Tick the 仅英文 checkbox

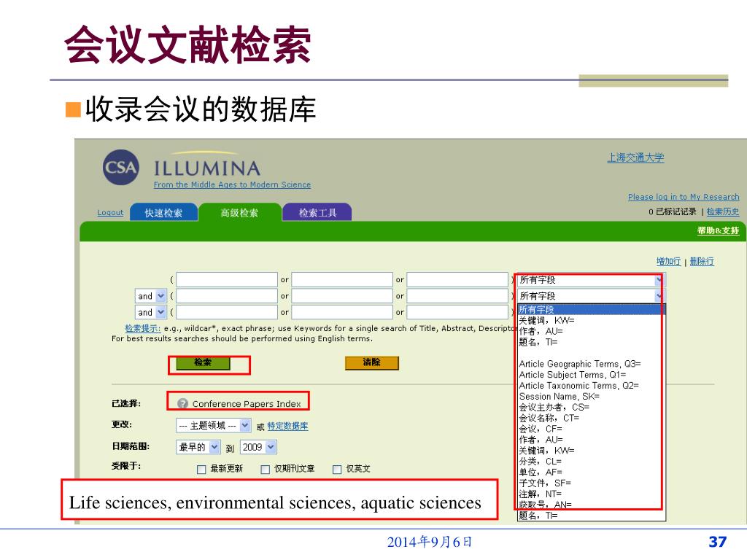[337, 470]
